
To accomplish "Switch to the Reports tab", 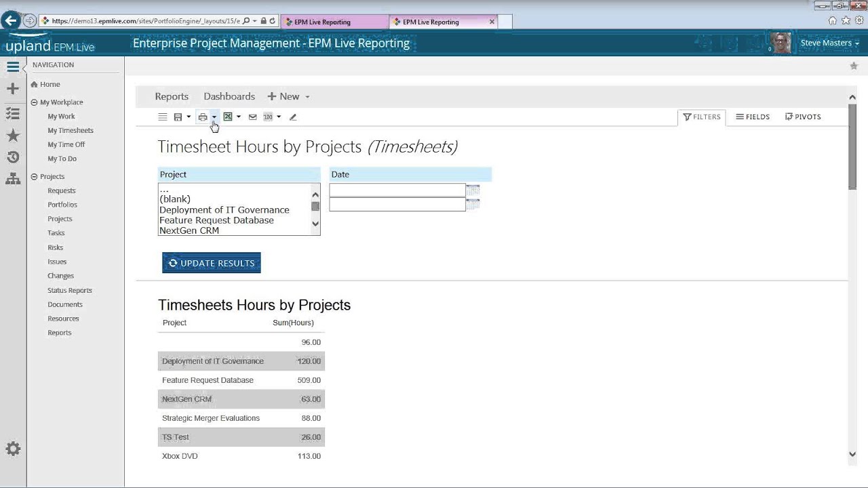I will (172, 97).
